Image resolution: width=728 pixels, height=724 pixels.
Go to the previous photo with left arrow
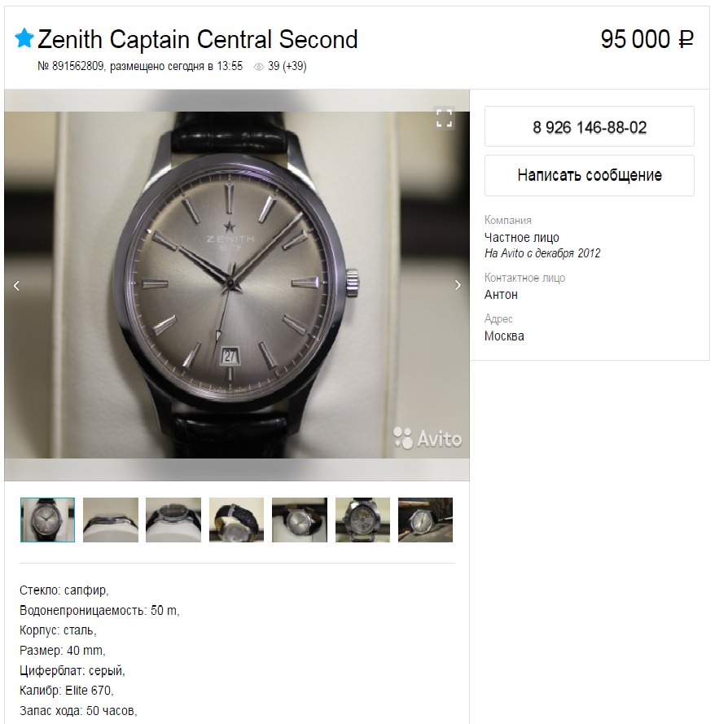(x=16, y=285)
